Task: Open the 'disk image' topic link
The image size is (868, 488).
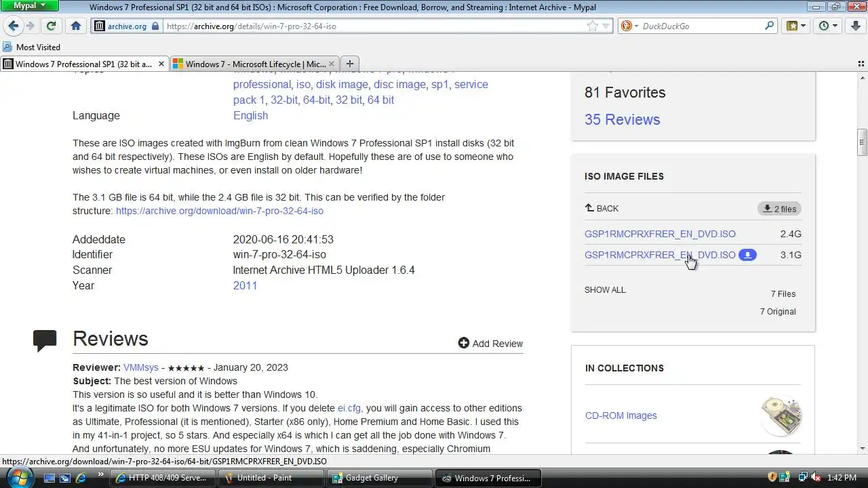Action: [x=342, y=84]
